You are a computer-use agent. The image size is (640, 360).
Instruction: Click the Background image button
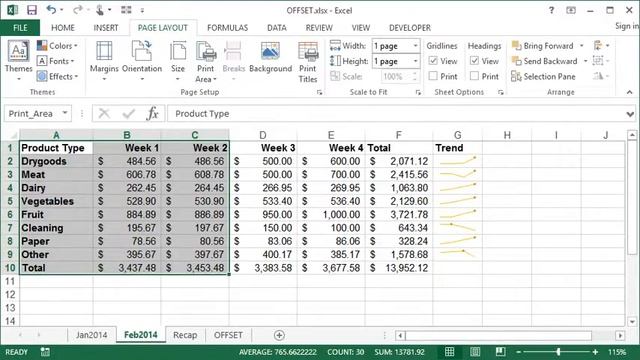coord(270,57)
